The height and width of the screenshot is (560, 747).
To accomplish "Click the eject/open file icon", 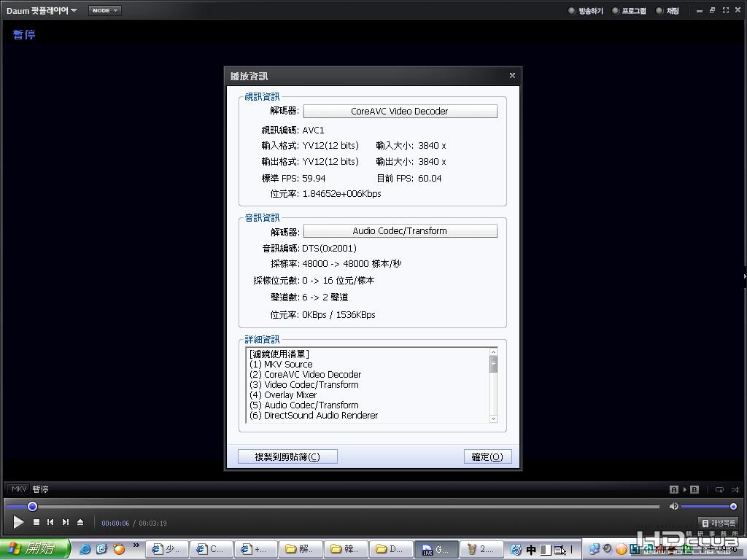I will click(80, 522).
